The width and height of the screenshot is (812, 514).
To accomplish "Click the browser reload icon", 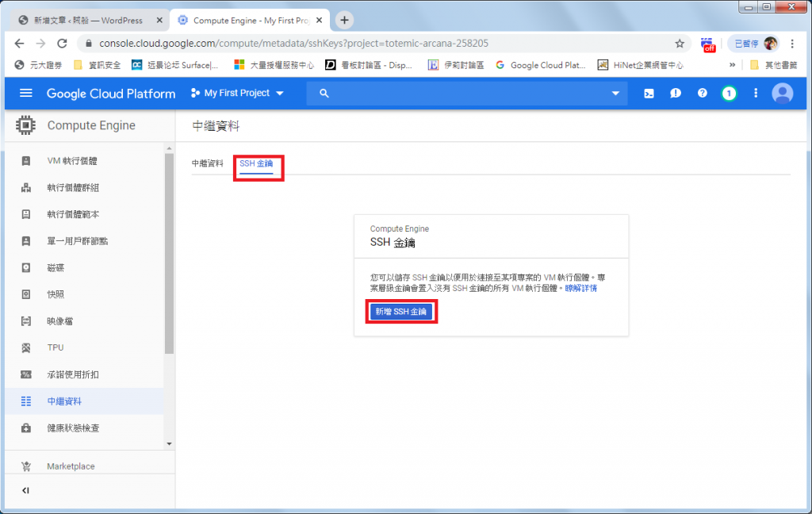I will point(62,44).
